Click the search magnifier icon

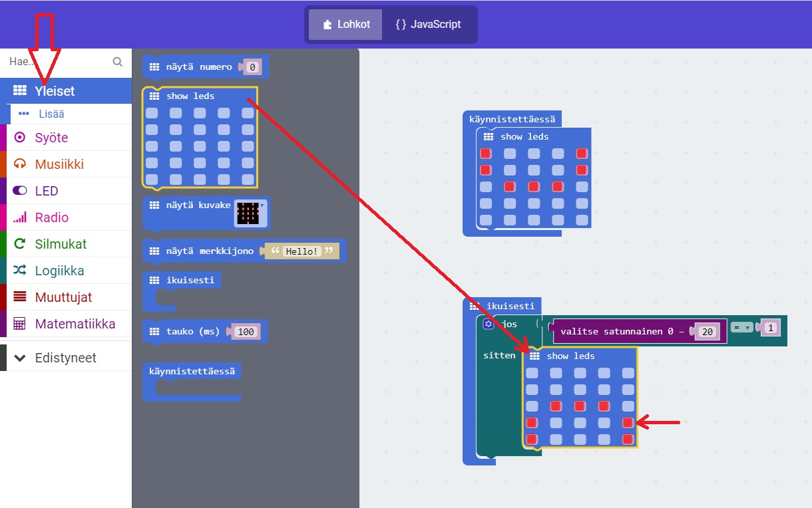pyautogui.click(x=118, y=62)
